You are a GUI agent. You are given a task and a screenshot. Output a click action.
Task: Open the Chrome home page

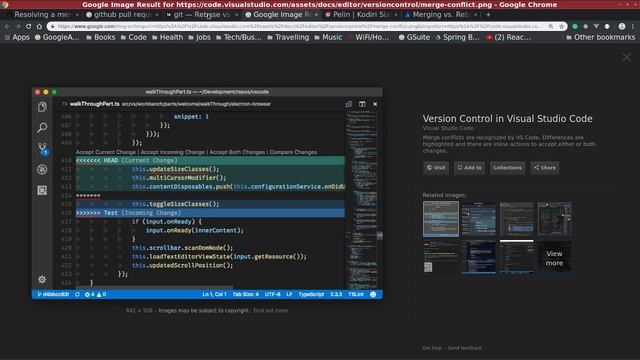(x=39, y=26)
